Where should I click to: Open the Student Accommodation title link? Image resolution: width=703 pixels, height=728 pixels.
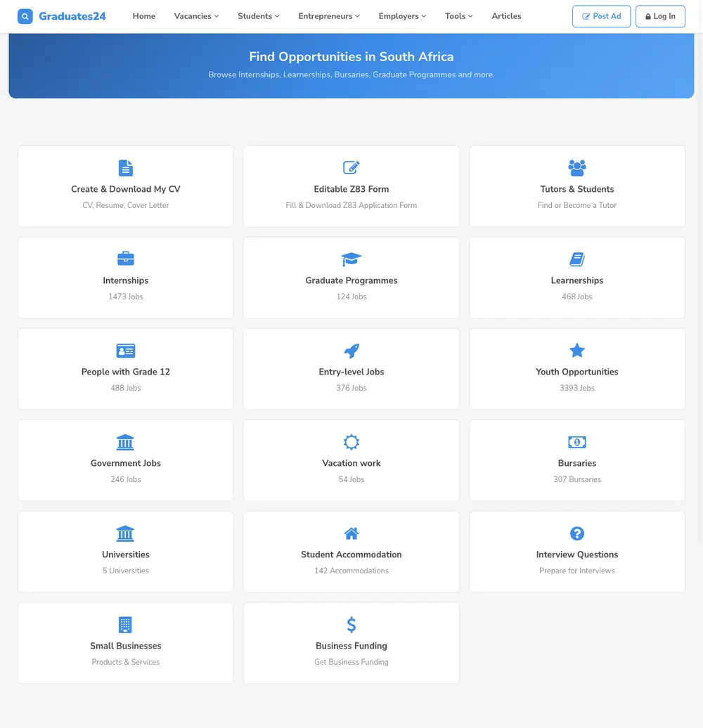351,554
